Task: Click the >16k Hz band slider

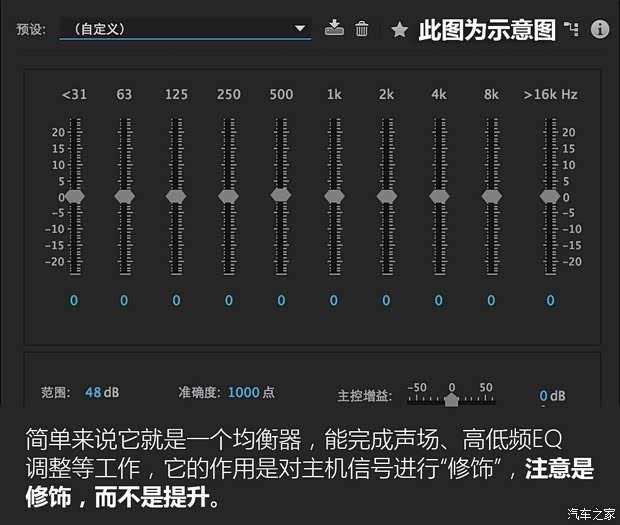Action: (550, 196)
